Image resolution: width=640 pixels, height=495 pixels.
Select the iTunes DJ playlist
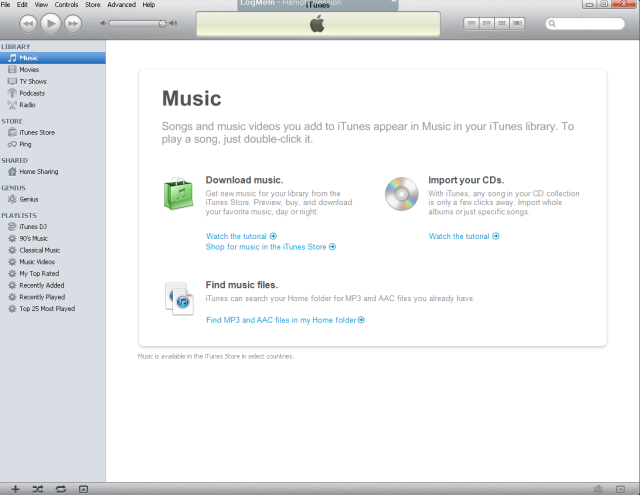(53, 227)
